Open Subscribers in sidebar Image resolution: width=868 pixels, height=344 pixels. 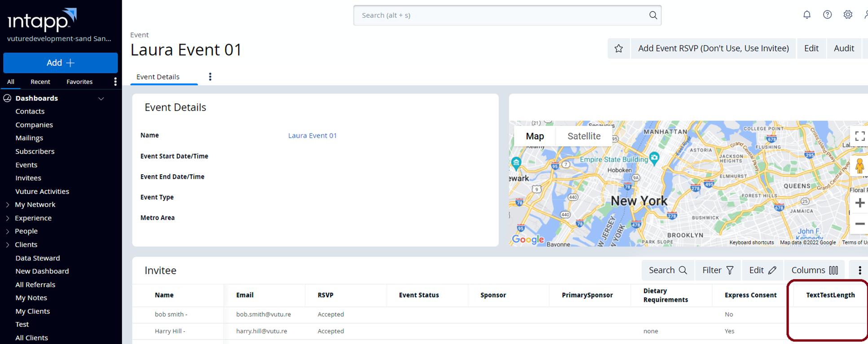tap(35, 151)
